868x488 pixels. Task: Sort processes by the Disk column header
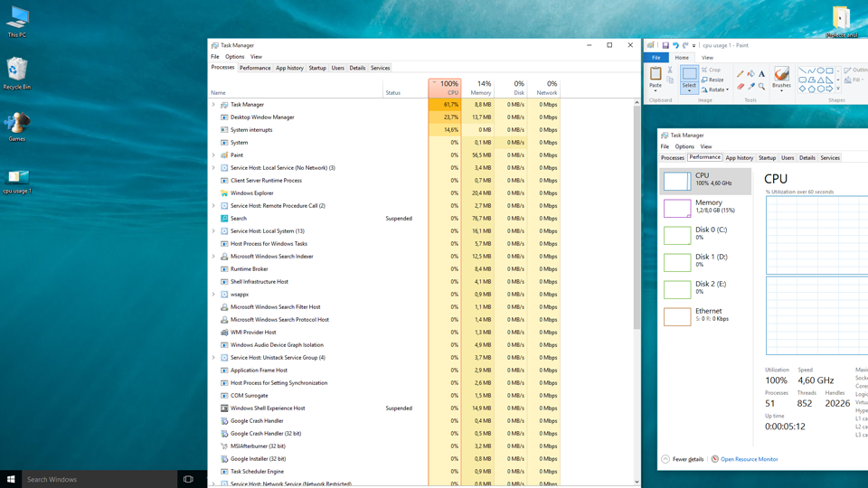click(510, 88)
